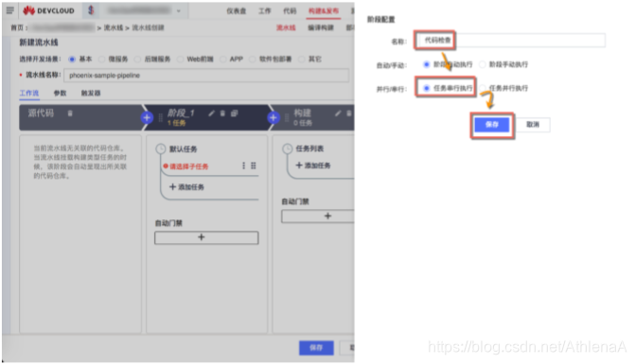Click the 名称 field in 阶段配置
The width and height of the screenshot is (636, 364).
point(511,41)
